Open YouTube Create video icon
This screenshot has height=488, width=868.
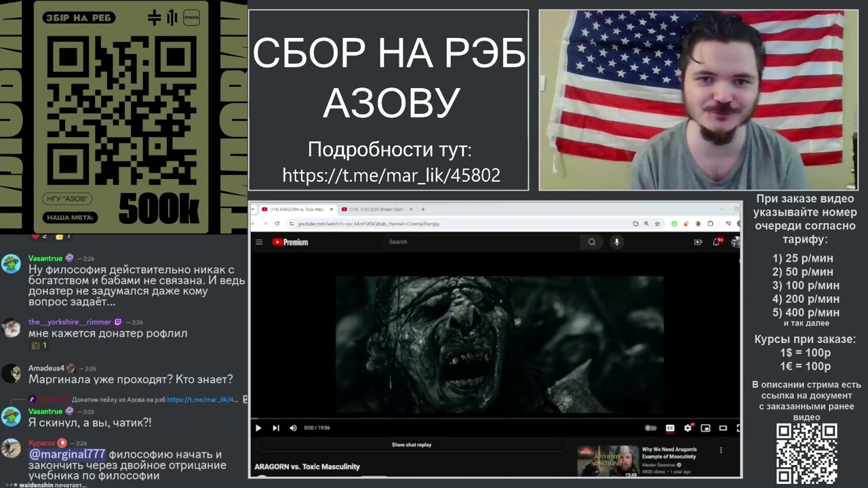(x=698, y=242)
